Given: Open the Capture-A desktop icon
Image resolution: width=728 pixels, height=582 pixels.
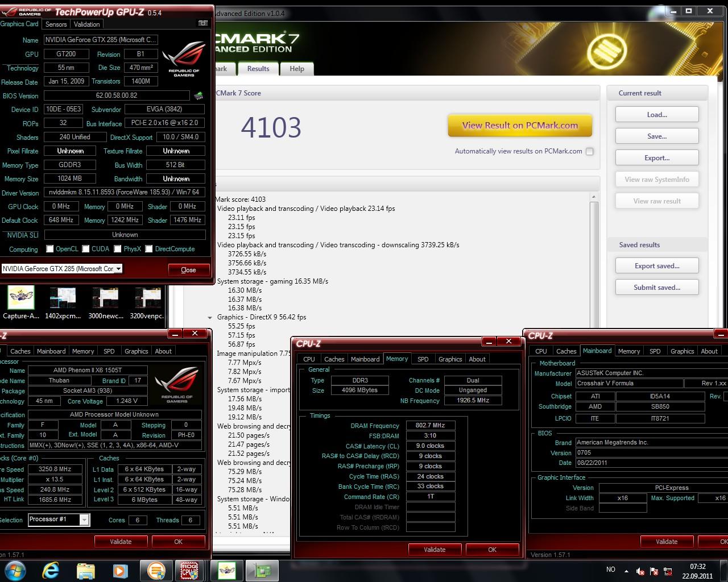Looking at the screenshot, I should pyautogui.click(x=21, y=303).
